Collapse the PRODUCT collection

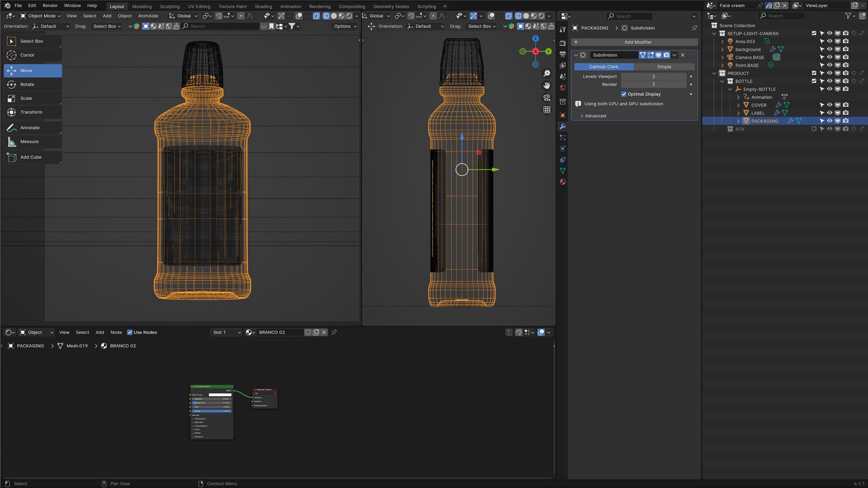[x=714, y=73]
